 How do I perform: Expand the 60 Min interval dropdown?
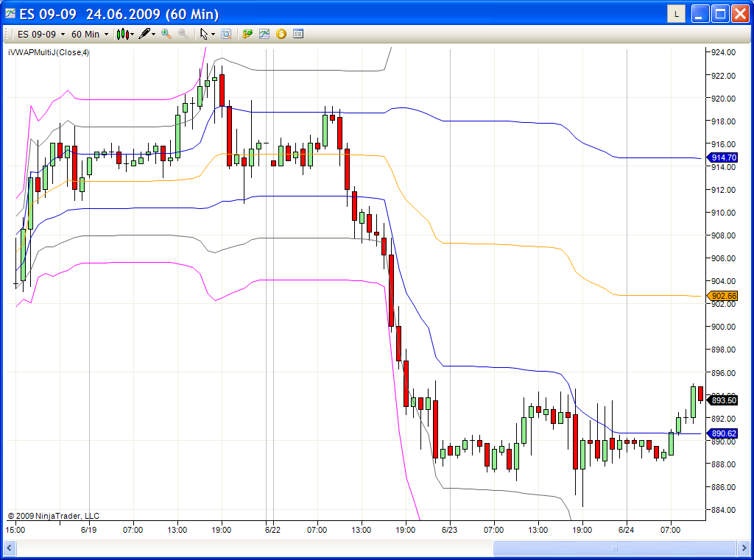(x=90, y=34)
